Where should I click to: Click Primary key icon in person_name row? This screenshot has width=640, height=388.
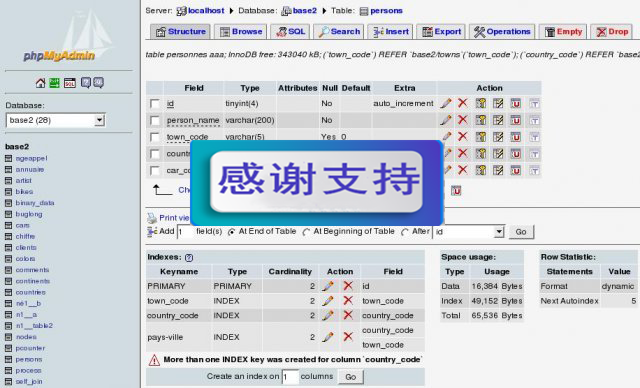481,120
